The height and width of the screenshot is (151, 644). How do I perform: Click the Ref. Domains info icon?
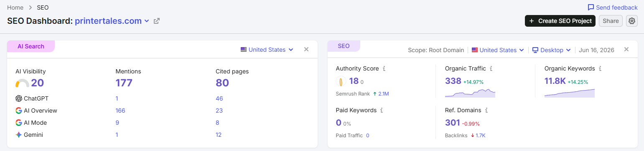tap(486, 111)
